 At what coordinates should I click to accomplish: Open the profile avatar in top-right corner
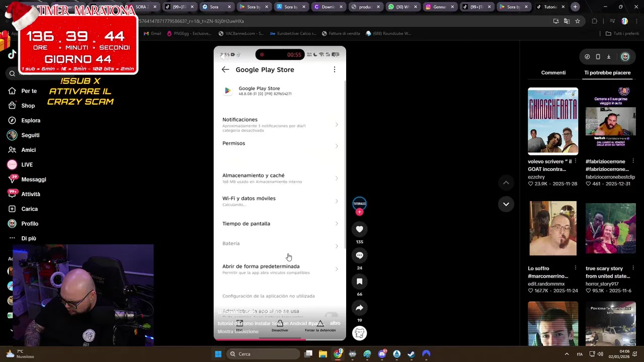(625, 57)
